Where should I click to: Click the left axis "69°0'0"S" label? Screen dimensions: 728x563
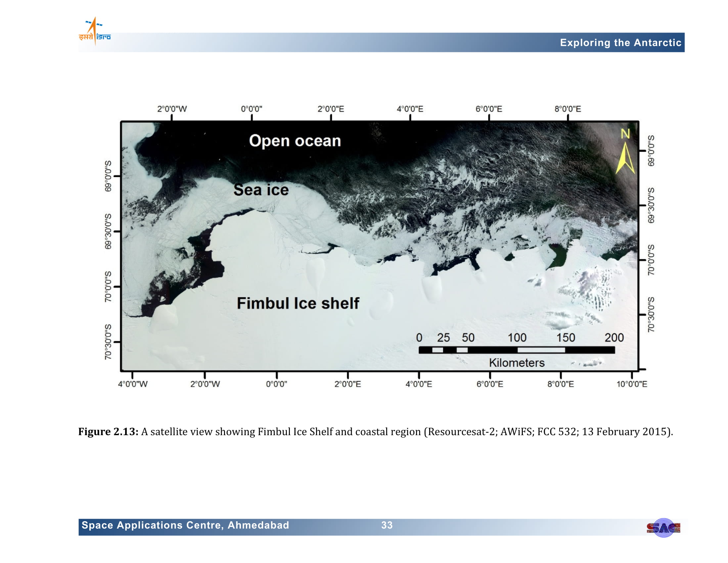click(x=108, y=176)
